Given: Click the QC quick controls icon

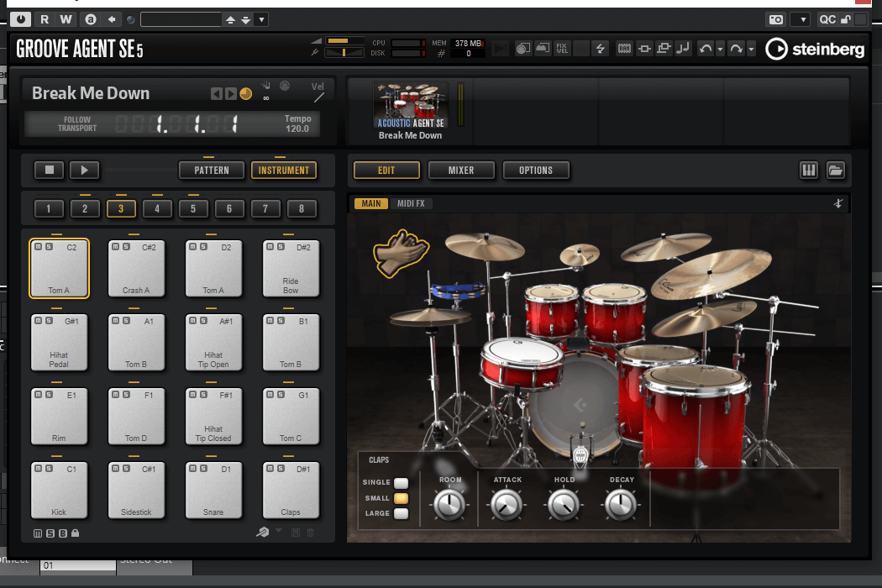Looking at the screenshot, I should tap(827, 19).
